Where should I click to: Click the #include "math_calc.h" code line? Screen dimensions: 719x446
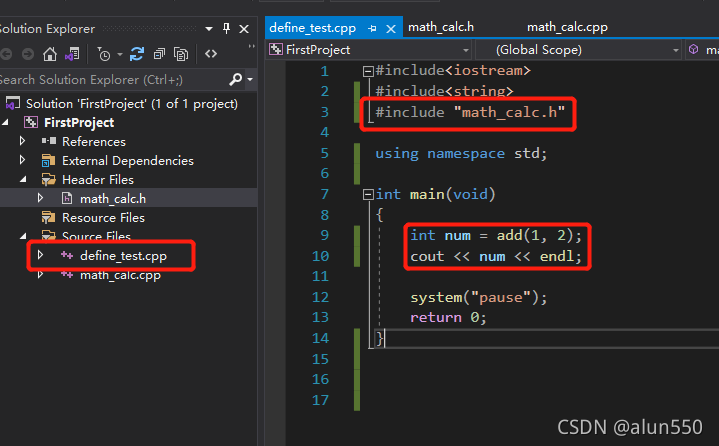point(470,112)
